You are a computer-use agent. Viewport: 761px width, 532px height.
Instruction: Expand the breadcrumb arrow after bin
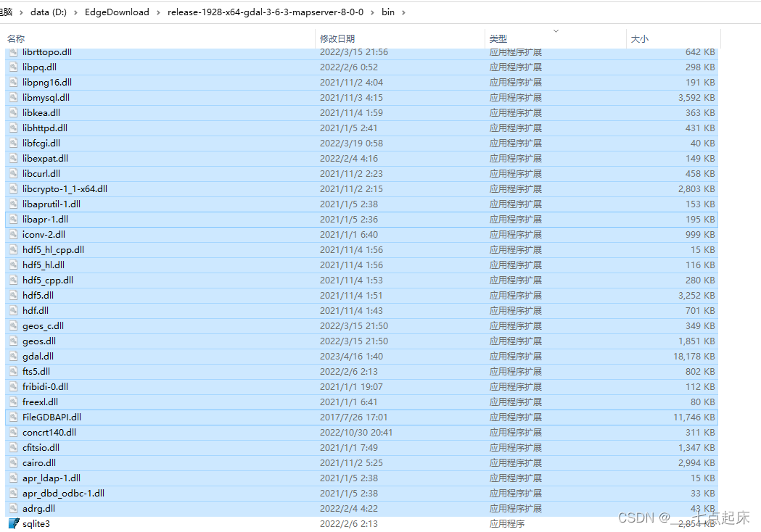click(404, 12)
